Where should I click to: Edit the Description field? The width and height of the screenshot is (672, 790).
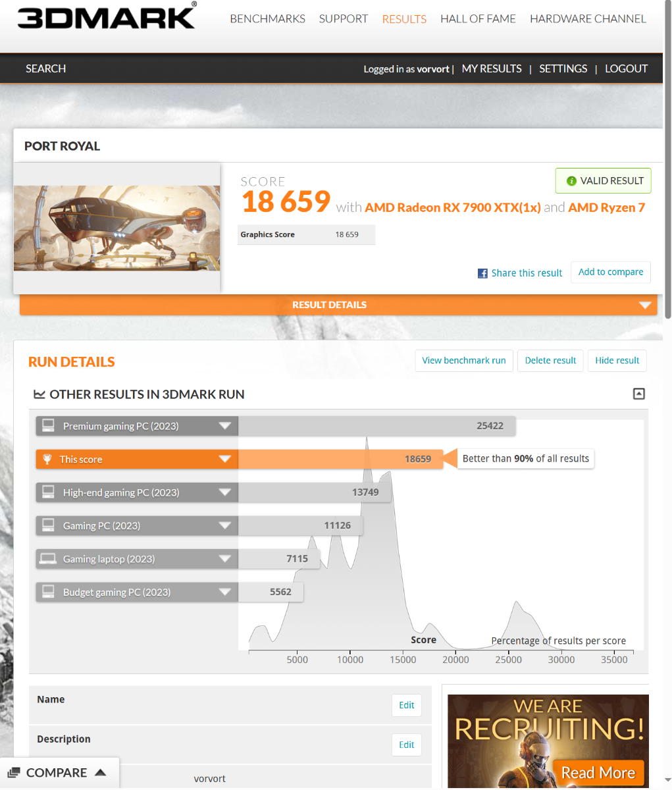pos(407,745)
